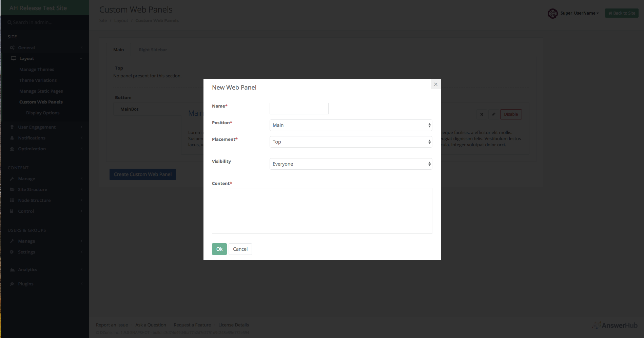Click the General gears icon in sidebar

(12, 48)
